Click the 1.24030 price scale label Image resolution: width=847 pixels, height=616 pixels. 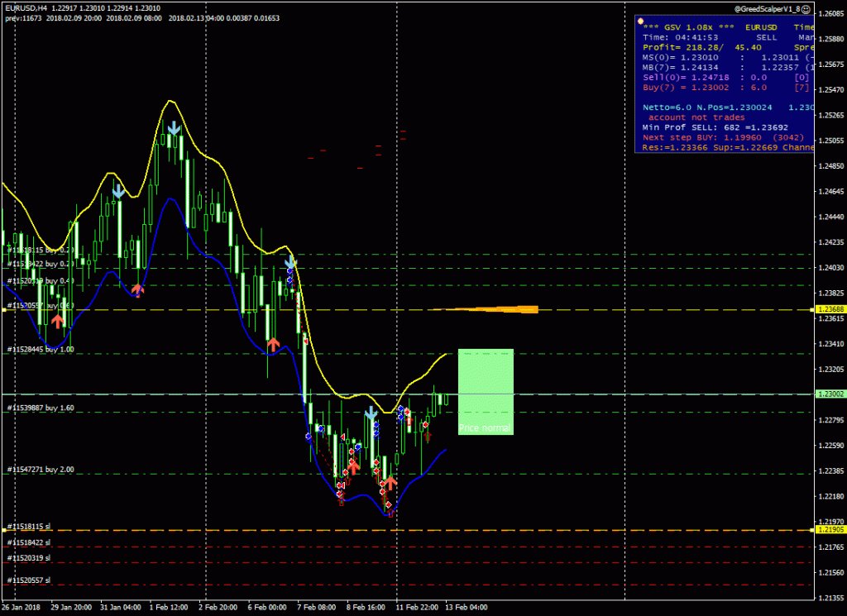(830, 268)
